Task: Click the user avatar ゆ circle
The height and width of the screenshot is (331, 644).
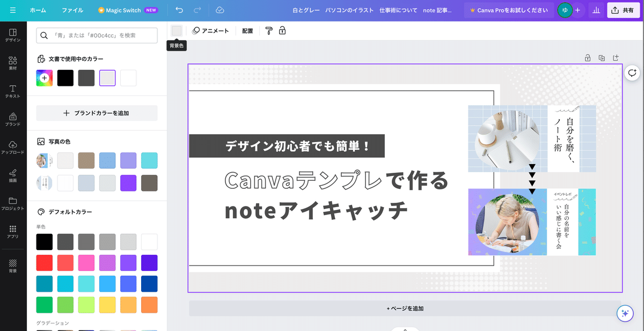Action: [x=564, y=10]
